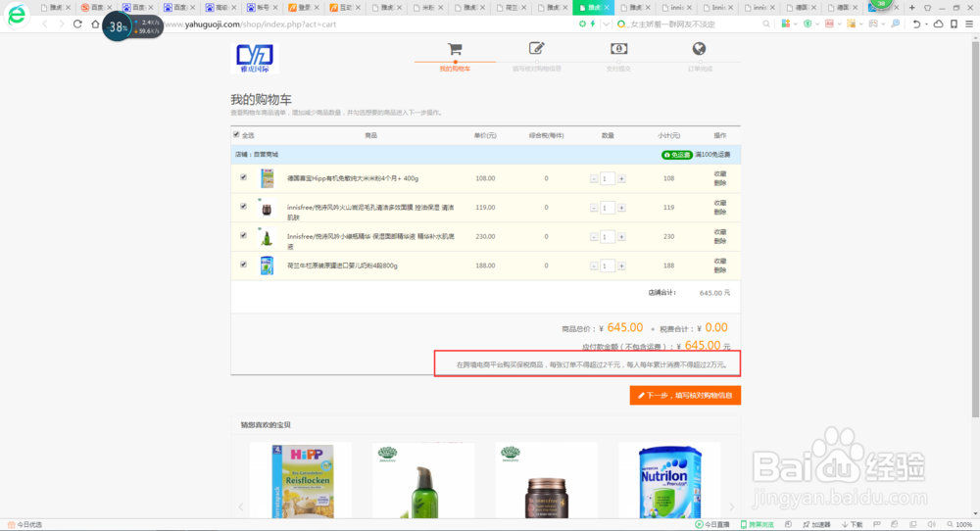Viewport: 980px width, 531px height.
Task: Open the address bar dropdown arrow
Action: coord(606,24)
